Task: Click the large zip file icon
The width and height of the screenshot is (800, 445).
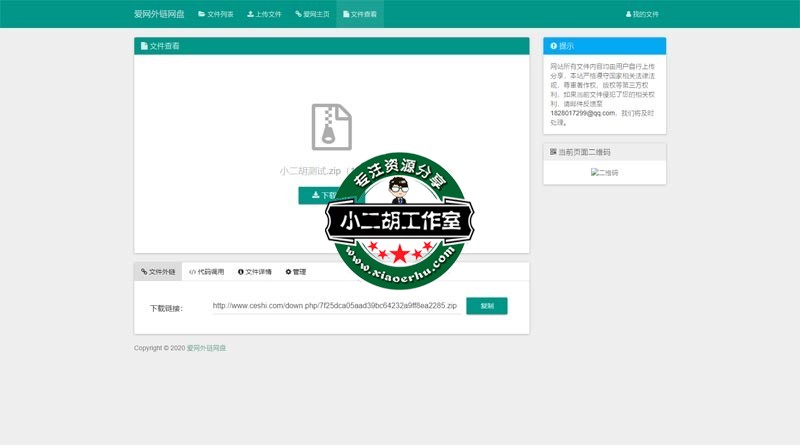Action: (x=331, y=127)
